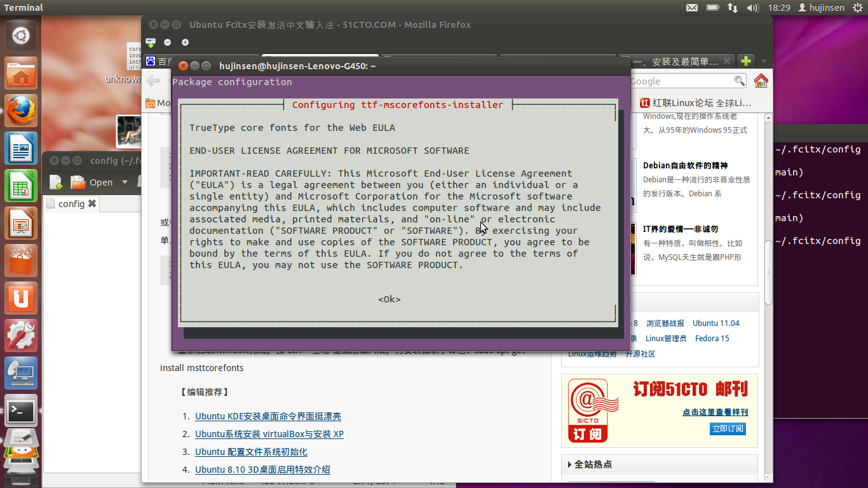The image size is (868, 488).
Task: Go to Firefox home page icon
Action: click(x=761, y=81)
